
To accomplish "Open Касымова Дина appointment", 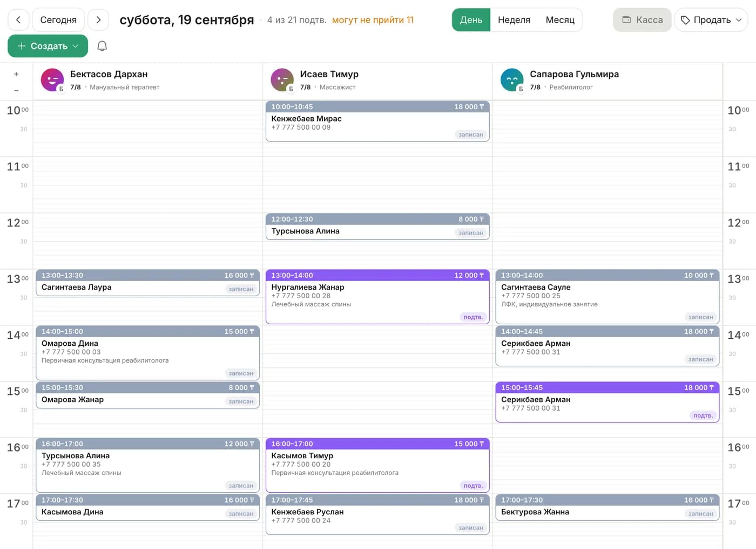I will pyautogui.click(x=147, y=507).
